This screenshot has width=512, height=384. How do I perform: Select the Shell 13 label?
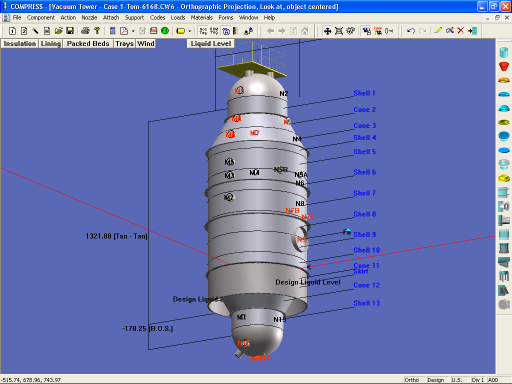[366, 303]
